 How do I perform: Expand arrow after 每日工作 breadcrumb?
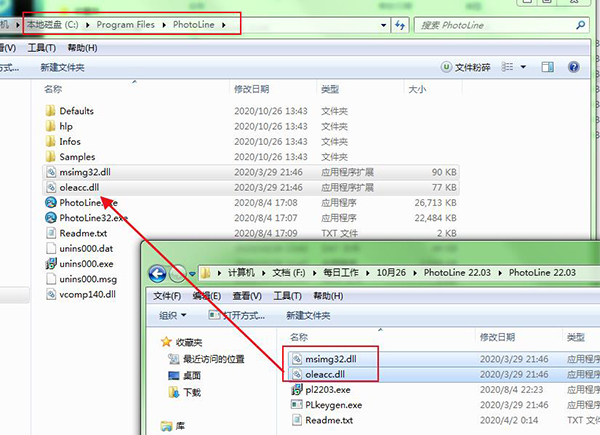pos(368,273)
